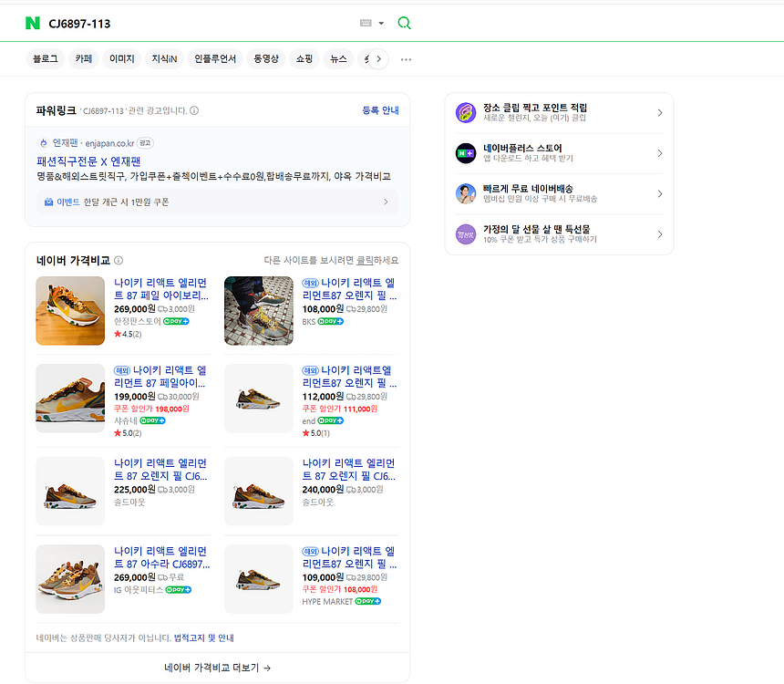
Task: Click the Npay+ badge next to end
Action: (331, 420)
